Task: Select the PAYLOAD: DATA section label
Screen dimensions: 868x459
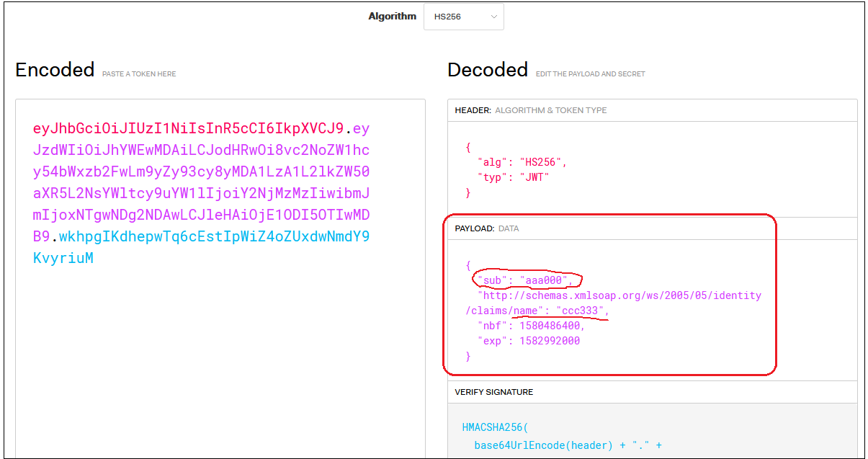Action: [x=487, y=228]
